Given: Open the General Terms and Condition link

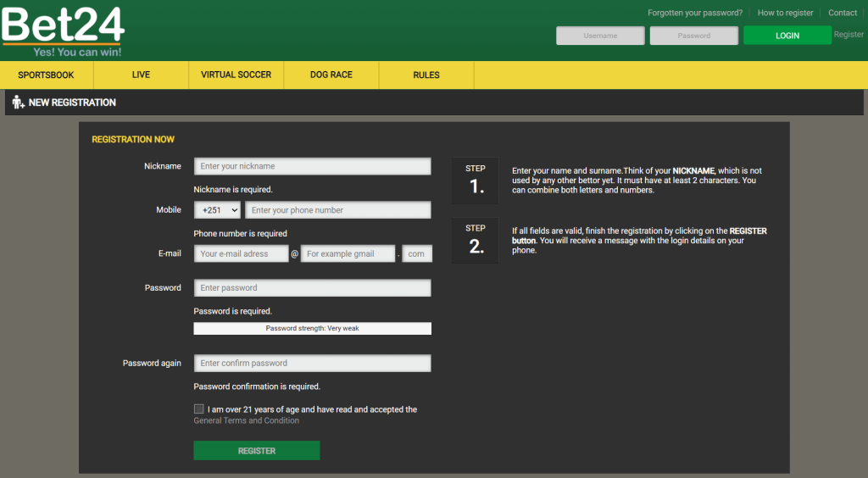Looking at the screenshot, I should coord(247,420).
